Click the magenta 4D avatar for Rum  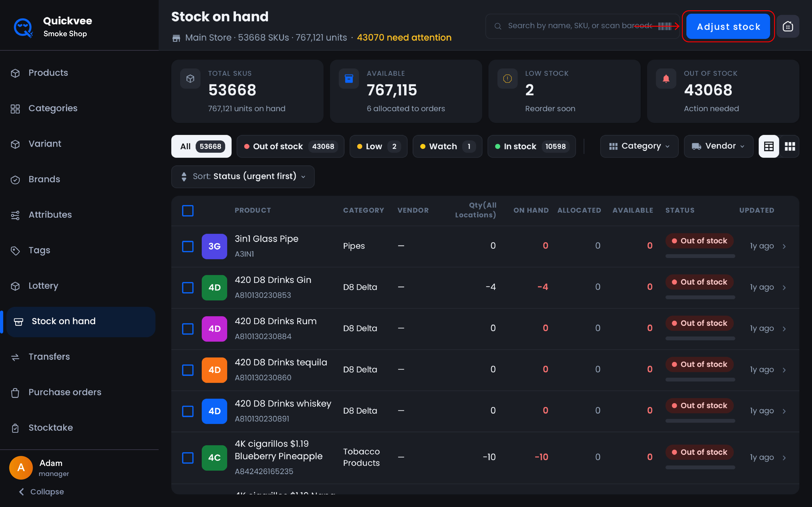214,329
